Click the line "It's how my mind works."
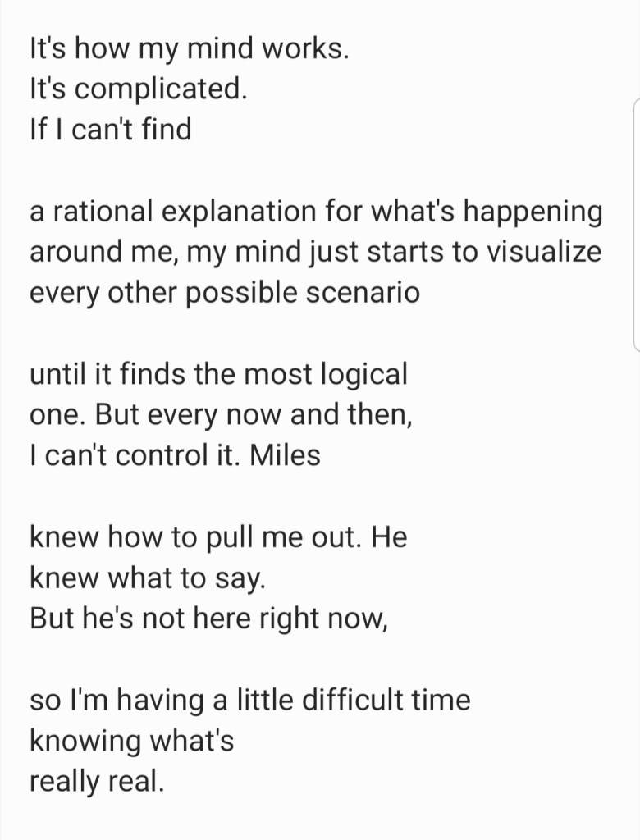This screenshot has height=840, width=640. point(189,49)
